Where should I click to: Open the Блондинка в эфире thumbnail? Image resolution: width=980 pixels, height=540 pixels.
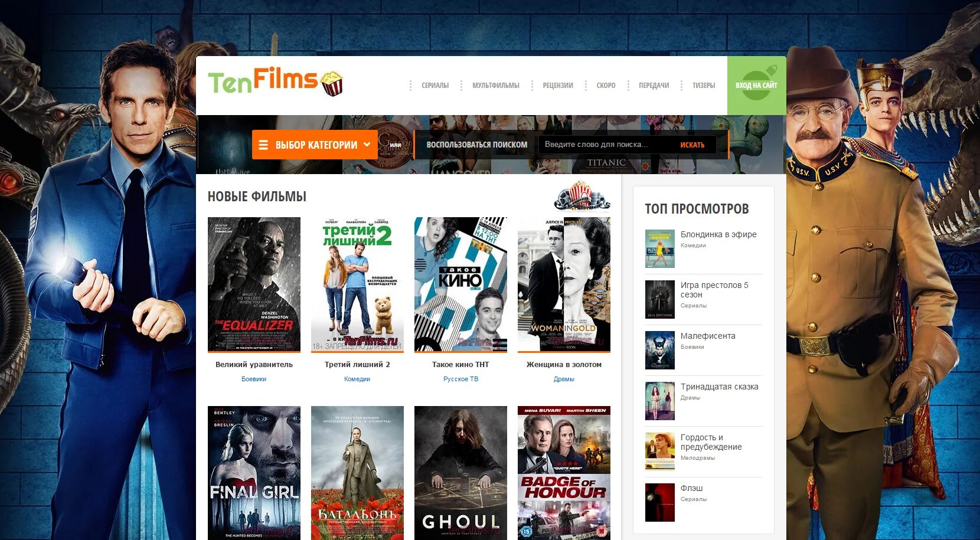click(x=660, y=248)
